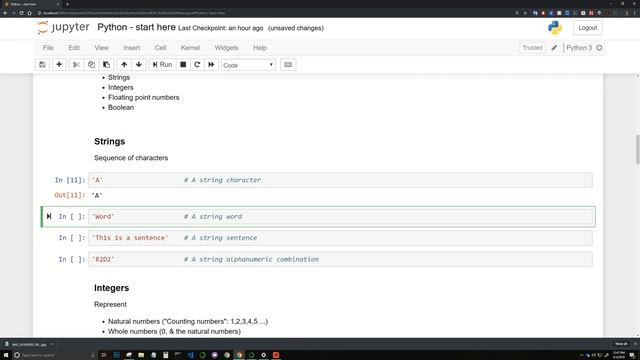Save and checkpoint the notebook
640x360 pixels.
click(42, 64)
